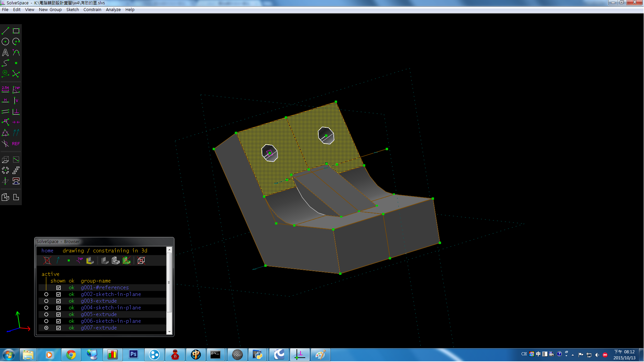This screenshot has width=644, height=362.
Task: Open the File menu
Action: (5, 10)
